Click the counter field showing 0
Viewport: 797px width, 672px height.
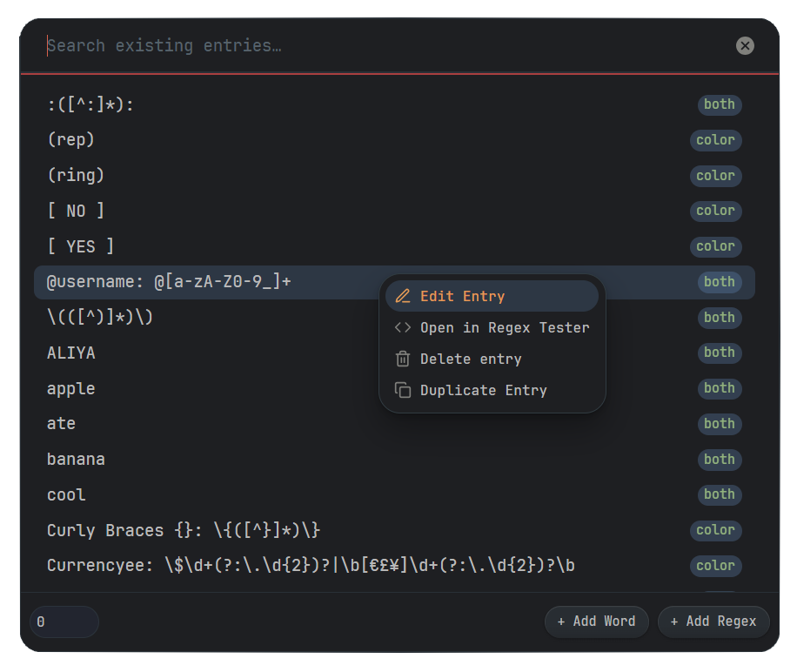(64, 622)
